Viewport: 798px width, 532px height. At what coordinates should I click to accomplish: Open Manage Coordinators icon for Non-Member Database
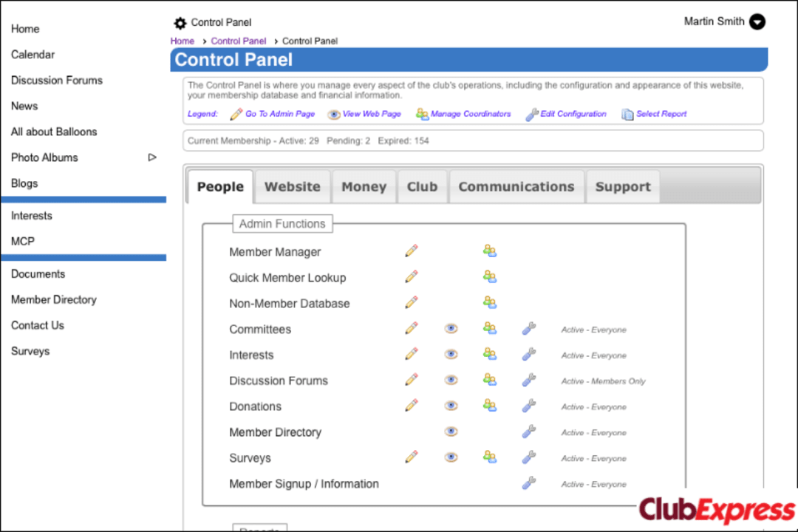490,302
